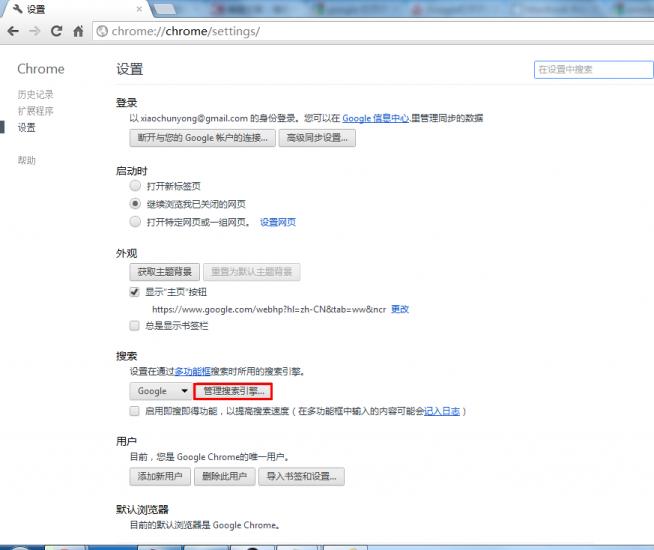Select the 设置 browser tab
This screenshot has width=654, height=550.
coord(75,9)
